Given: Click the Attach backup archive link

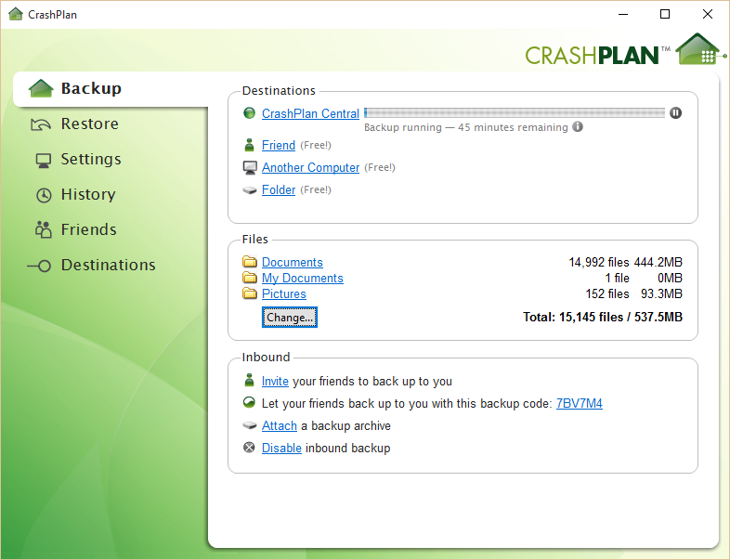Looking at the screenshot, I should pos(280,426).
